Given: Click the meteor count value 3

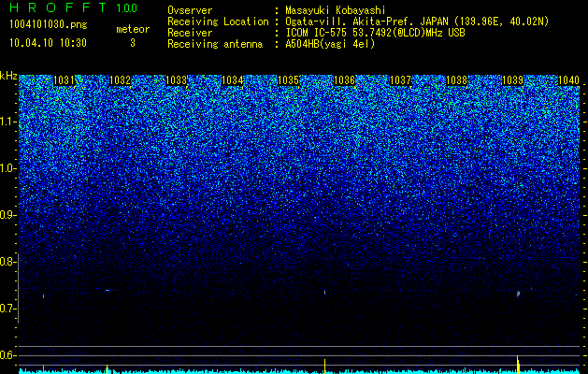Looking at the screenshot, I should tap(133, 43).
